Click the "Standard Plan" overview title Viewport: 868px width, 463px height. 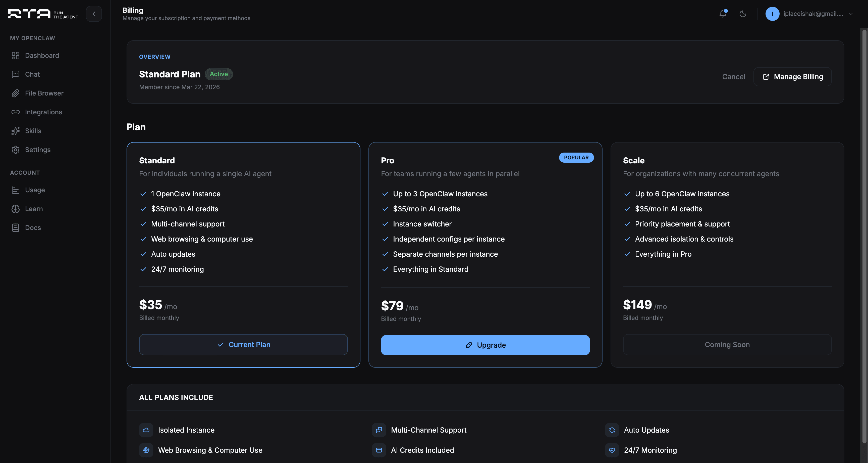click(170, 74)
